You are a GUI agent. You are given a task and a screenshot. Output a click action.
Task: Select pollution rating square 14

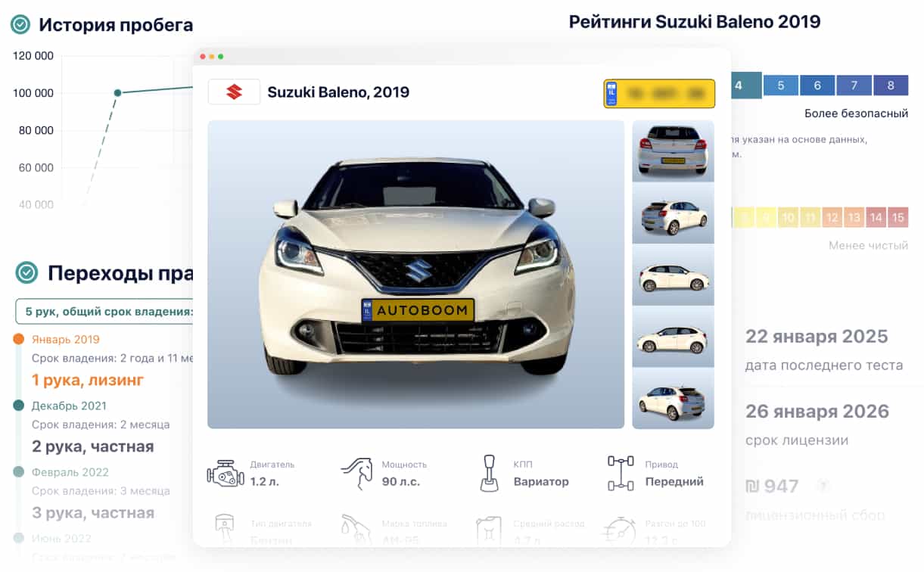876,218
